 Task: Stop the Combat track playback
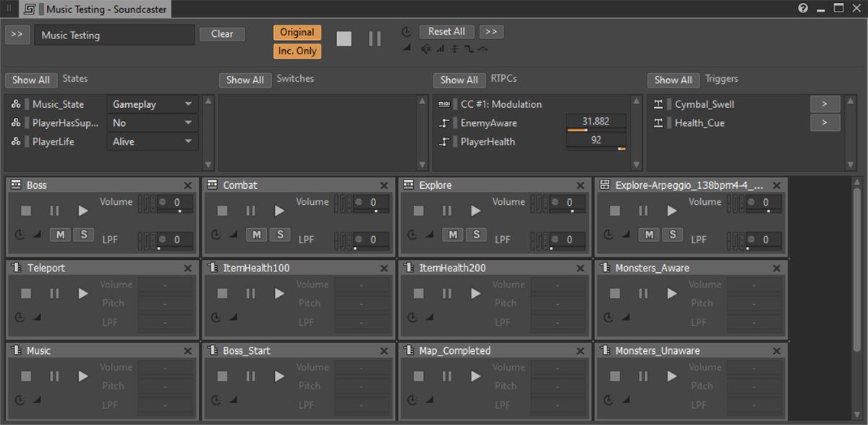click(x=223, y=211)
